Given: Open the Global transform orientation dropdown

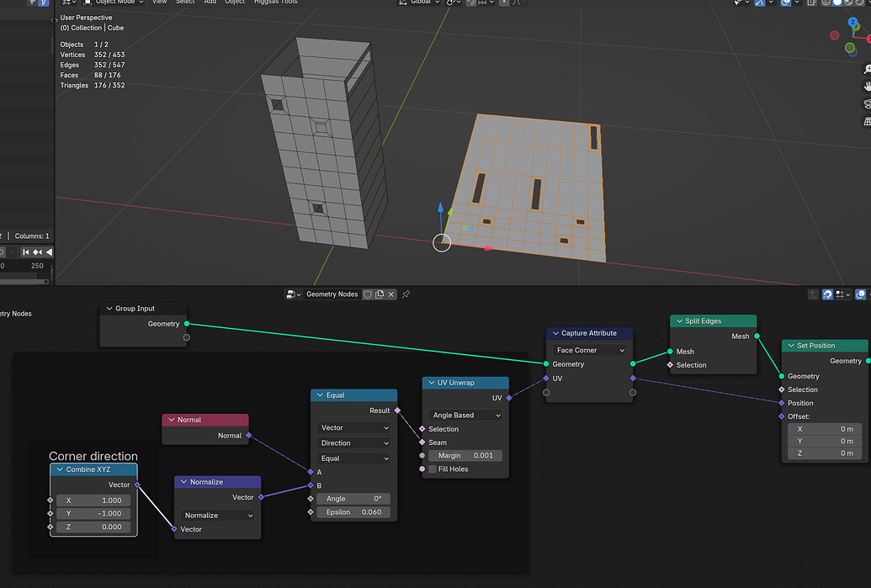Looking at the screenshot, I should (419, 3).
